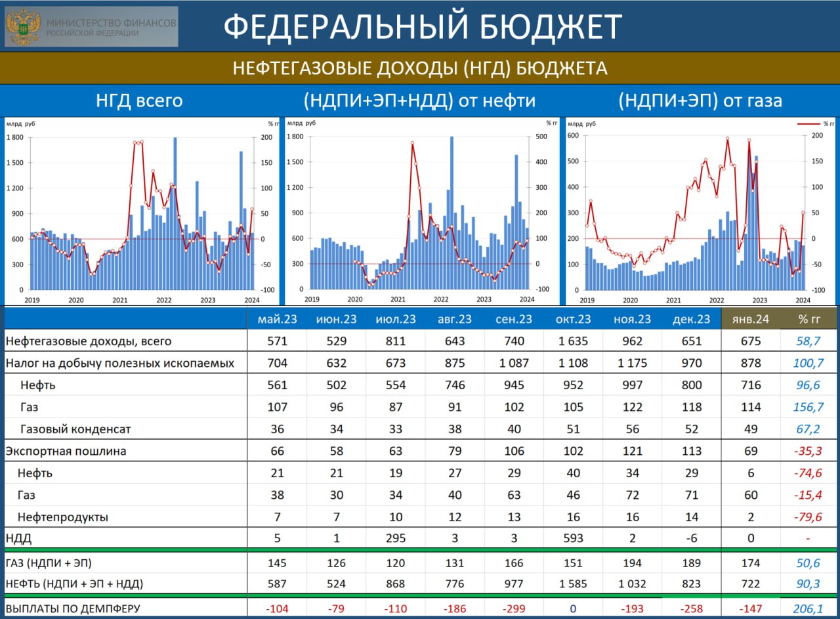Click the 'НГД всего' chart heading

[139, 100]
